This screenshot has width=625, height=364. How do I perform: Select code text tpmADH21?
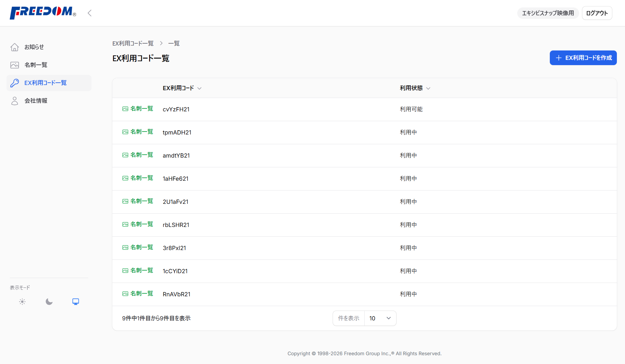pos(177,133)
